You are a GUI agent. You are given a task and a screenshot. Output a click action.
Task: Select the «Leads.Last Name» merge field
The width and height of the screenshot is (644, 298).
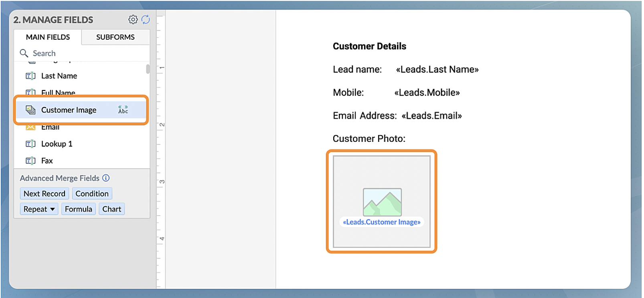click(437, 69)
